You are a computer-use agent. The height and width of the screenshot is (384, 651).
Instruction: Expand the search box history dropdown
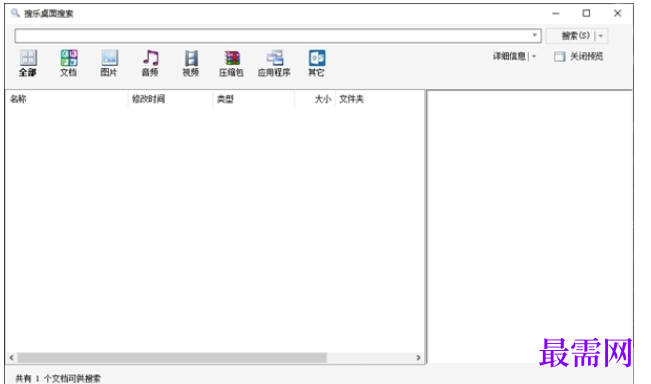pyautogui.click(x=535, y=35)
